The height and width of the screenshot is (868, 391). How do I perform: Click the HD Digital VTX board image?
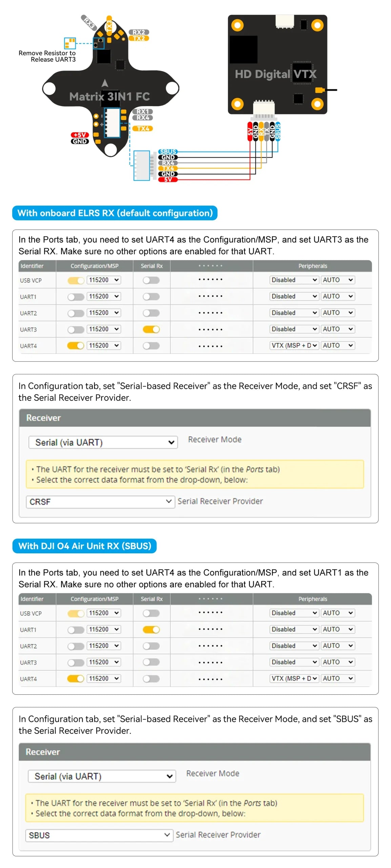(x=277, y=64)
